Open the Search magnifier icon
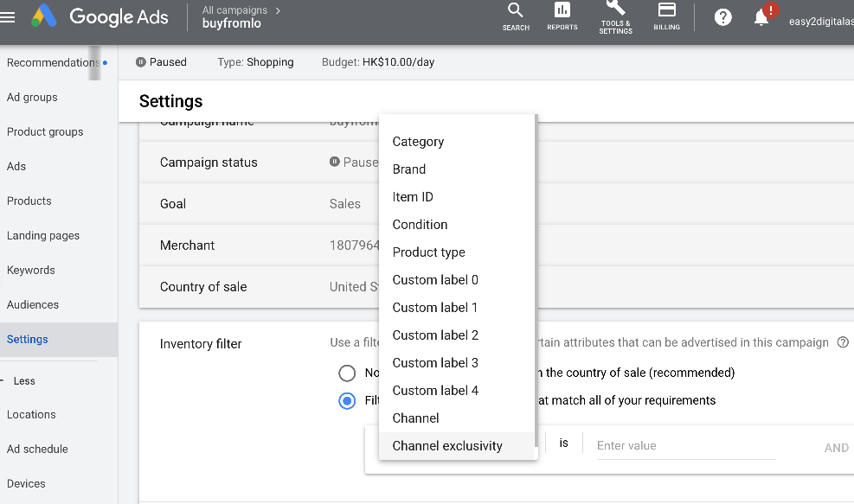Viewport: 854px width, 504px height. point(516,16)
